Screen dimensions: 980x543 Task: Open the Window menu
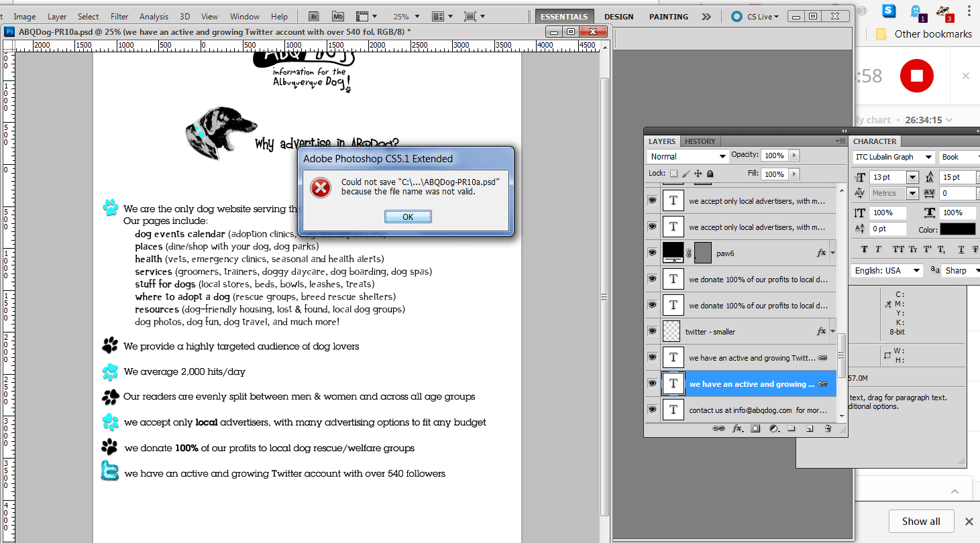click(245, 17)
